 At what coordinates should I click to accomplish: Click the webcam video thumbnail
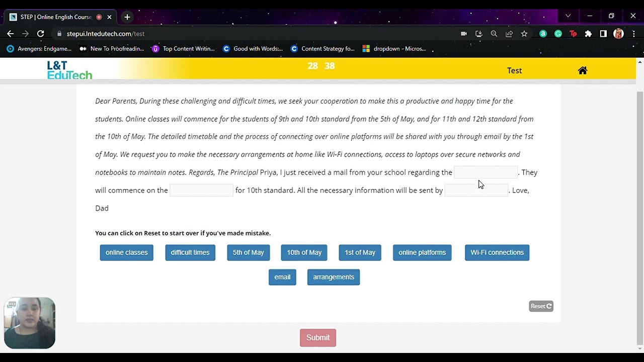(30, 323)
